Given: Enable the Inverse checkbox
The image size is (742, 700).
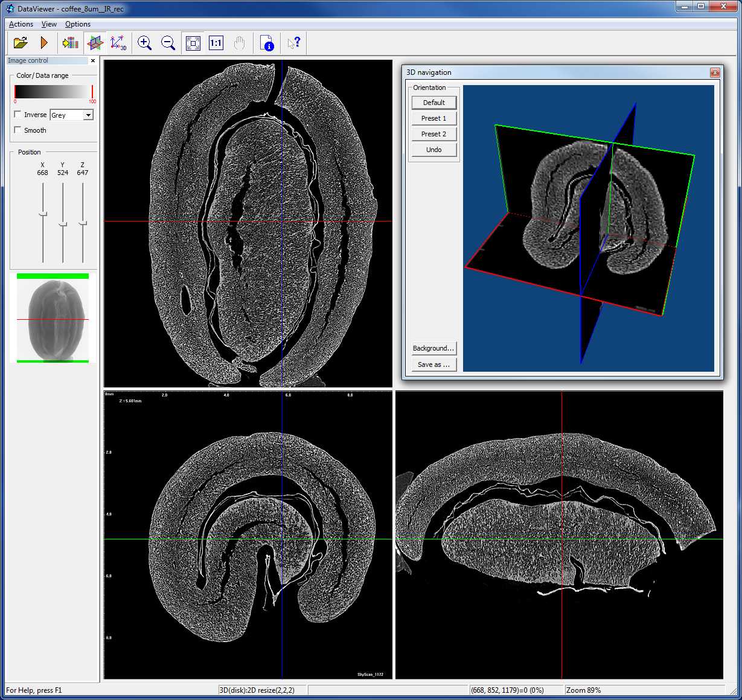Looking at the screenshot, I should (x=19, y=114).
